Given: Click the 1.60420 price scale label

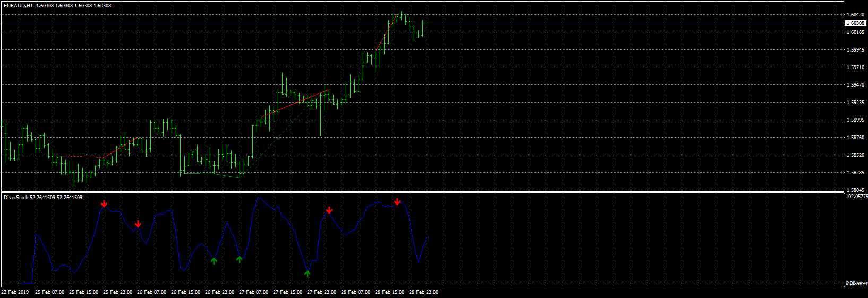Looking at the screenshot, I should click(855, 15).
